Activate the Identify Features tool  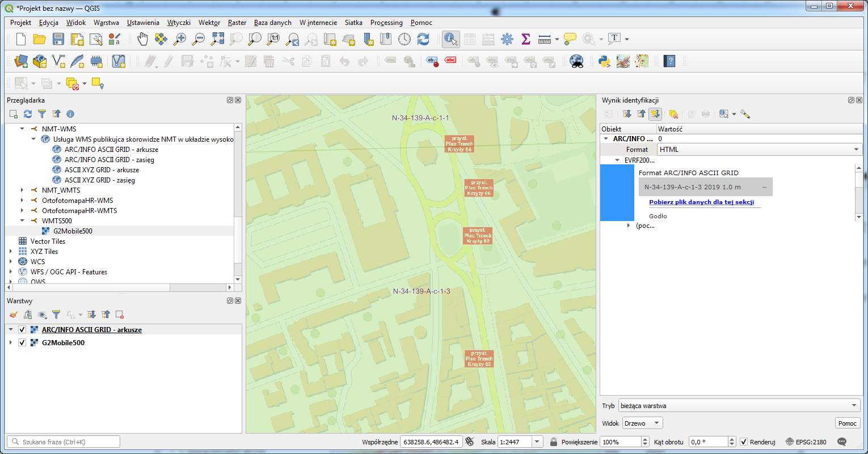tap(451, 39)
